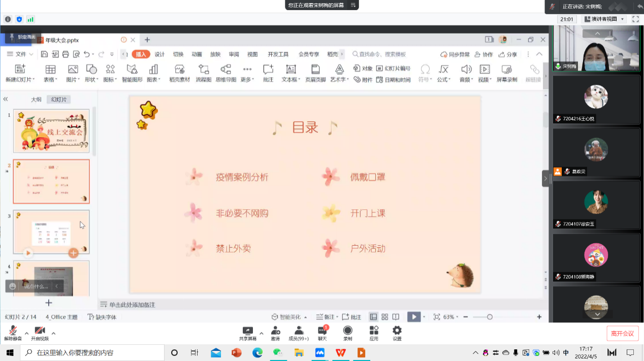This screenshot has width=644, height=361.
Task: Expand the 智能美化 options
Action: tap(306, 317)
